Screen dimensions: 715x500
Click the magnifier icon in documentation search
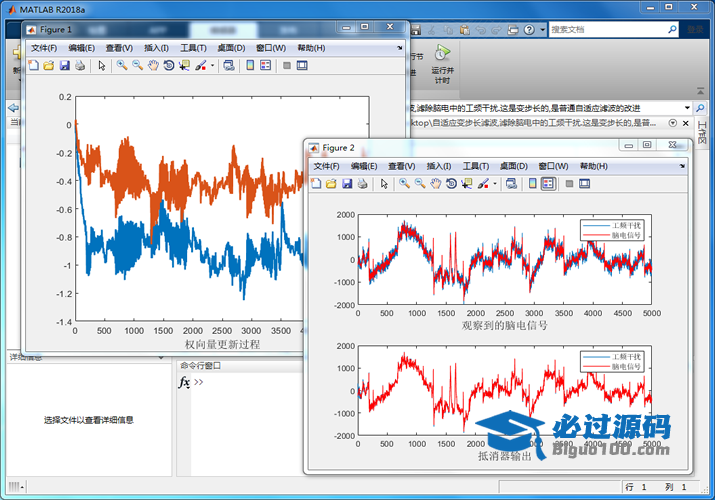[672, 30]
